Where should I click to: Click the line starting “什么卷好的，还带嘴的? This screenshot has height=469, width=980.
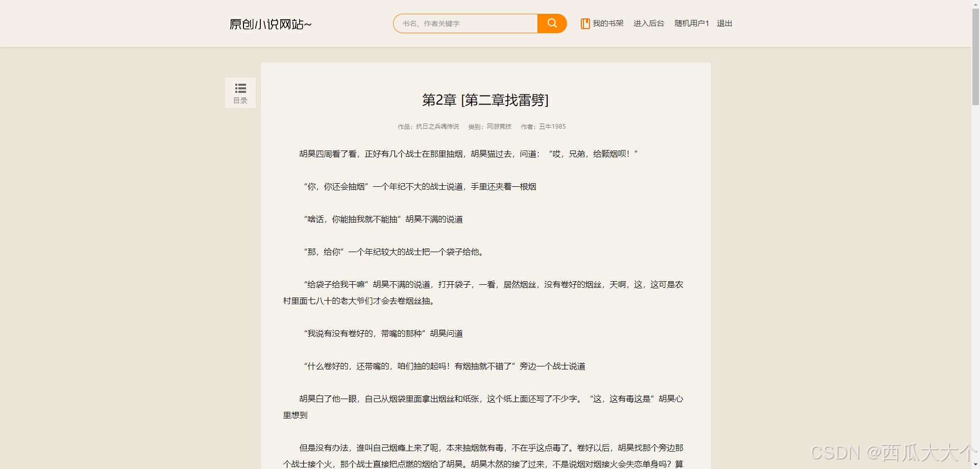(x=444, y=366)
